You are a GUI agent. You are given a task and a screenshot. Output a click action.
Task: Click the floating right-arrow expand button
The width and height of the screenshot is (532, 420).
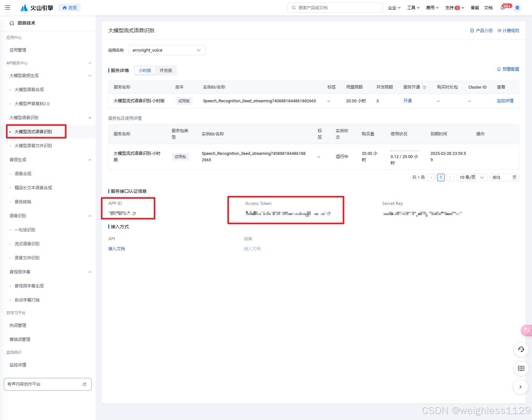tap(521, 387)
